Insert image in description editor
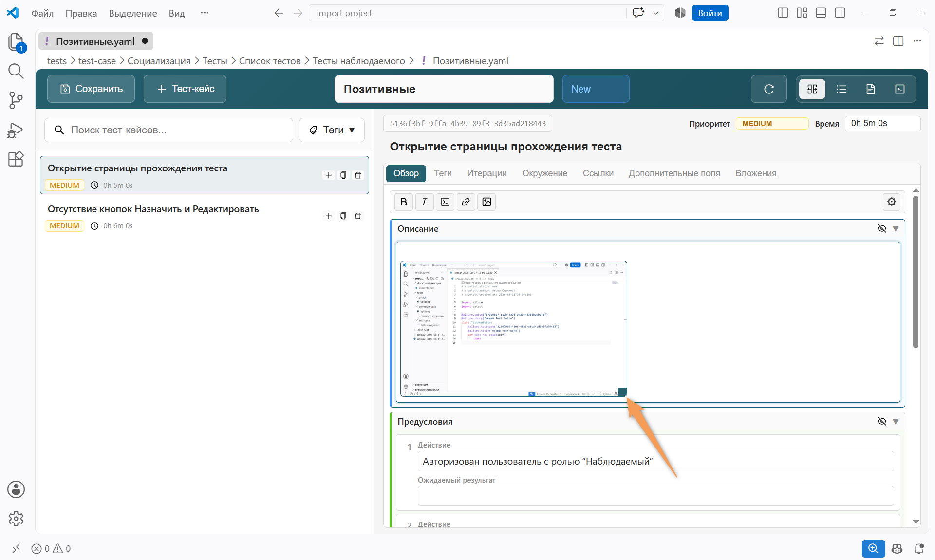This screenshot has height=560, width=935. coord(486,202)
